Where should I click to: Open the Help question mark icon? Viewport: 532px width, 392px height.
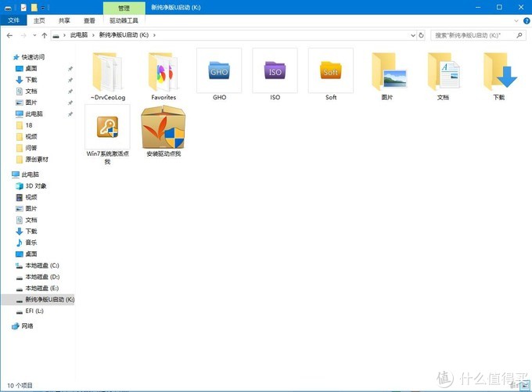(527, 20)
